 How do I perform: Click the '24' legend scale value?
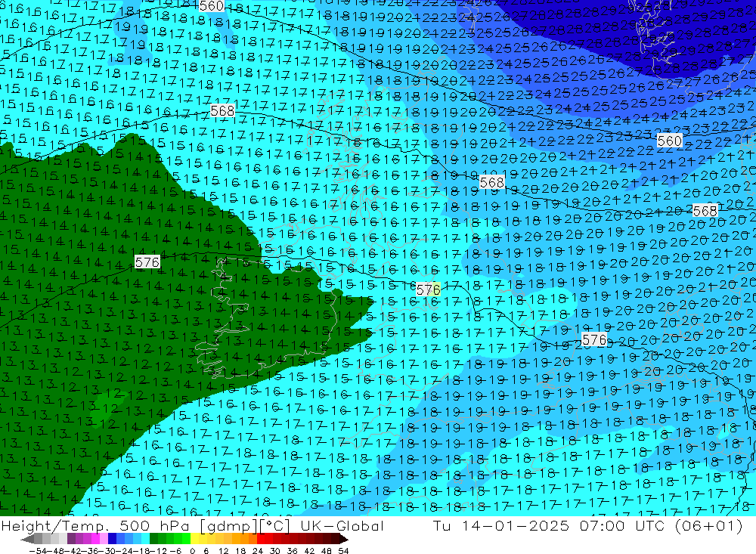pos(258,551)
